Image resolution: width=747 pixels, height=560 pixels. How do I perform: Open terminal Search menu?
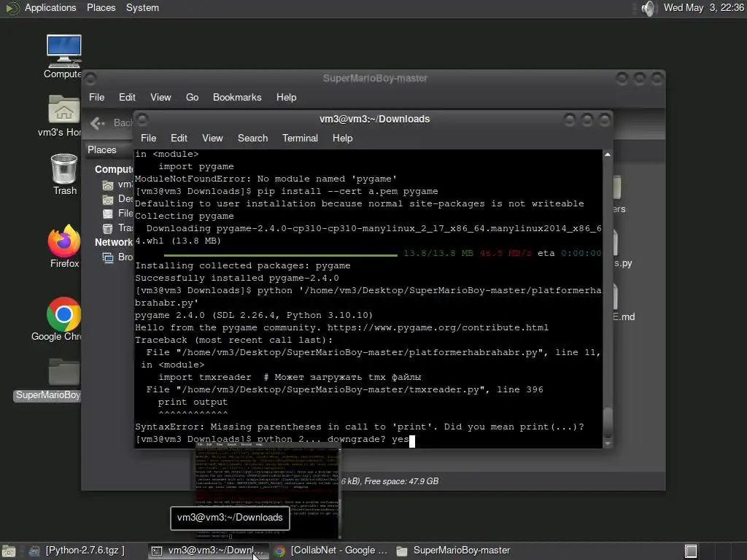252,138
